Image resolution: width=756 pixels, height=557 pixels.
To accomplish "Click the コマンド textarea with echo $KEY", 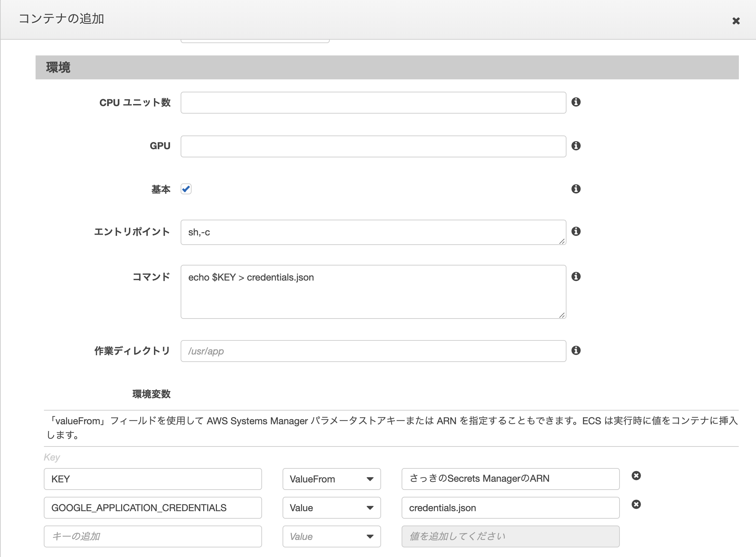I will click(373, 292).
